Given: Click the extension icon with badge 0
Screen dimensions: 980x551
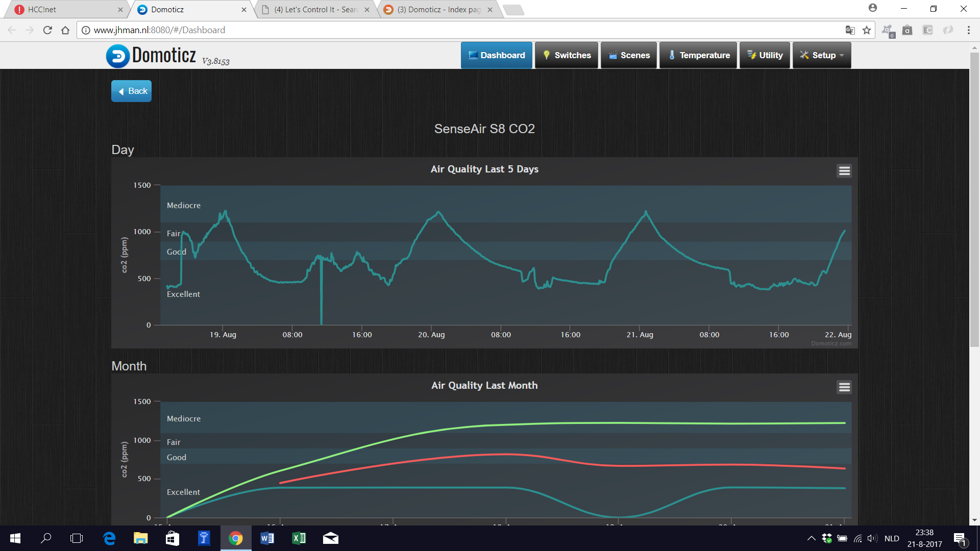Looking at the screenshot, I should tap(888, 31).
